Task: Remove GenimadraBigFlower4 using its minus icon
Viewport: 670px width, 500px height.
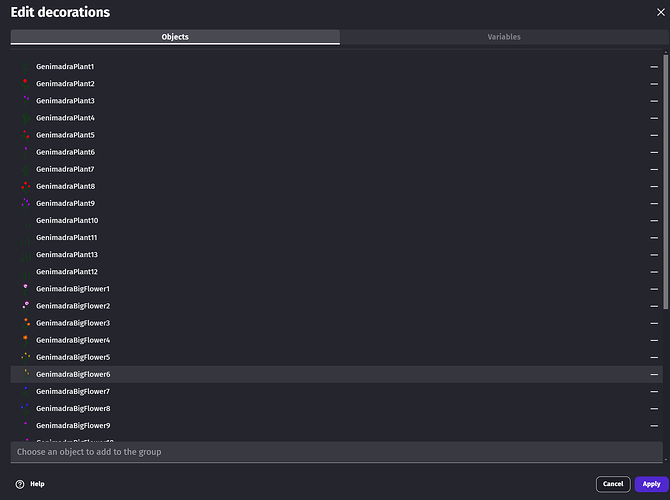Action: pos(654,340)
